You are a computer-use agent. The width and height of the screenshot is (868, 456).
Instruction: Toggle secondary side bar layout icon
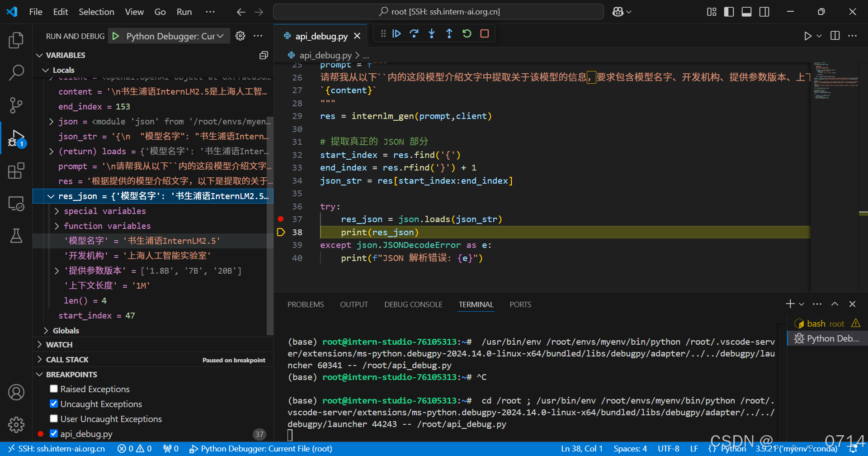coord(764,12)
